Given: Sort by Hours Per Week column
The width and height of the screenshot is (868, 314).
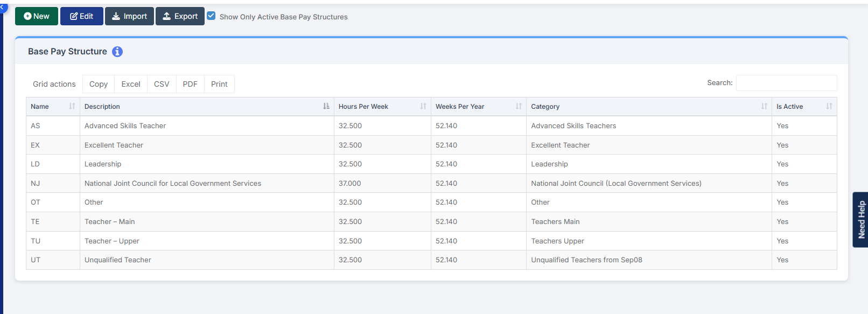Looking at the screenshot, I should [x=423, y=107].
